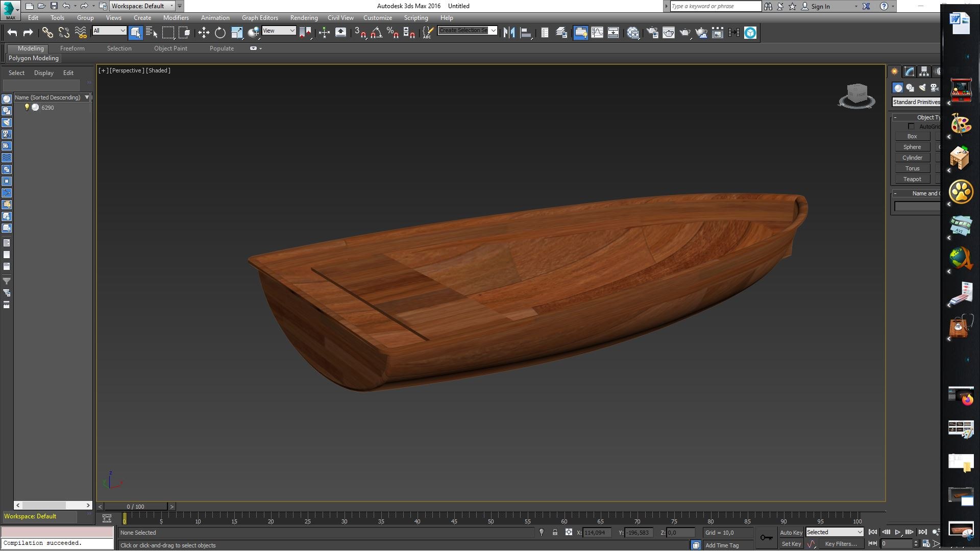The image size is (980, 551).
Task: Open the Rendering menu
Action: 304,18
